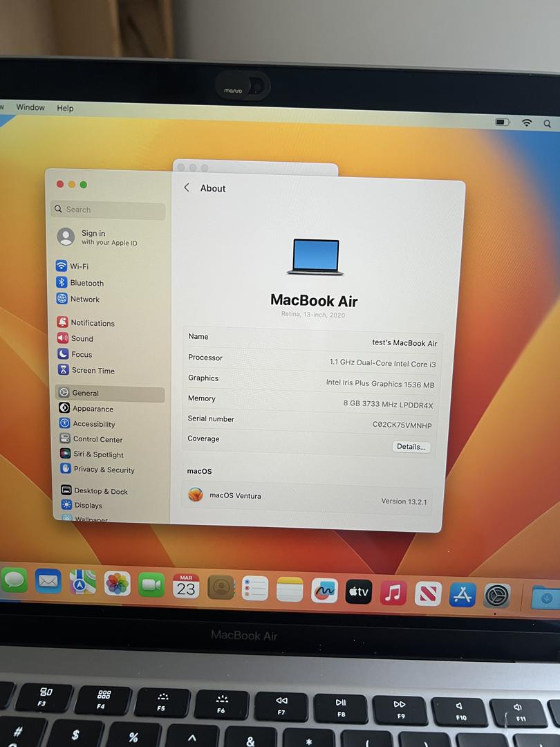Open the Downloads folder in the Dock
This screenshot has height=747, width=560.
click(545, 598)
